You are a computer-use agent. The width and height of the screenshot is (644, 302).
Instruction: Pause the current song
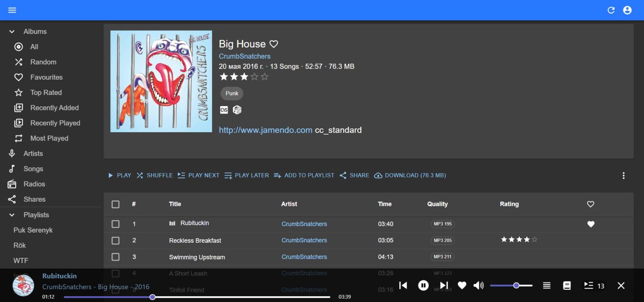(x=423, y=286)
